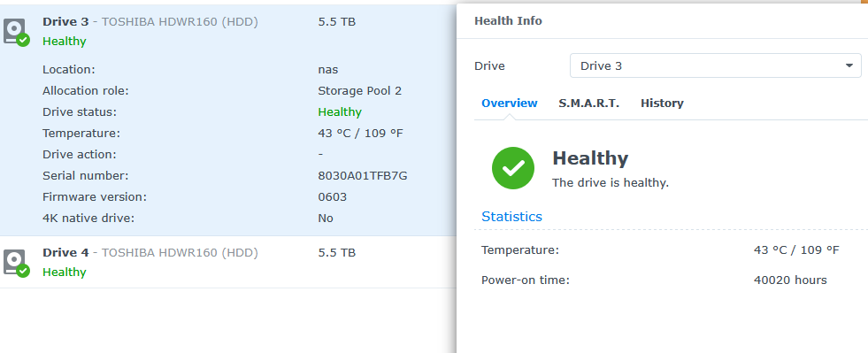Click the large green Healthy checkmark icon
Viewport: 868px width, 353px height.
point(512,168)
